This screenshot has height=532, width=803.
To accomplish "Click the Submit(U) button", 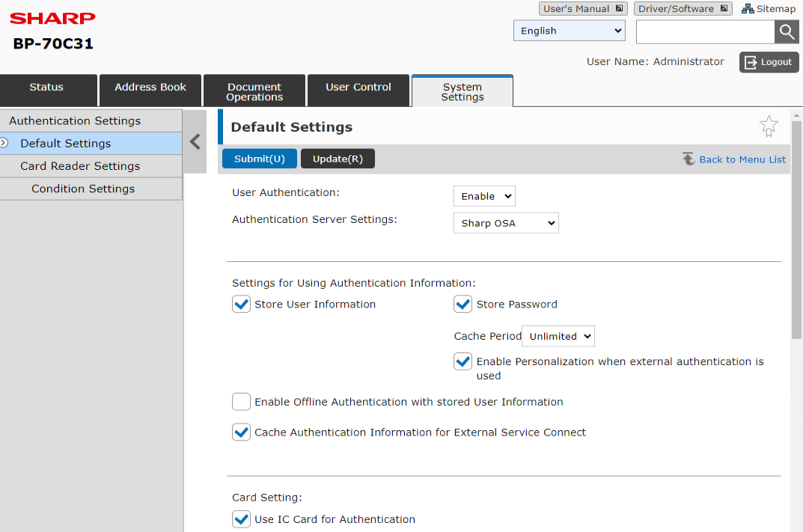I will click(x=259, y=159).
